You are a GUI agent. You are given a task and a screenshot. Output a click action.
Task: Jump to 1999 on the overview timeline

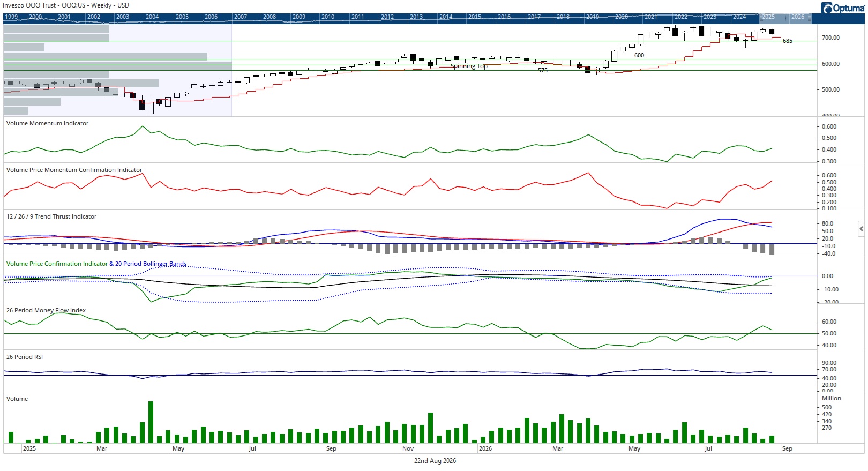click(11, 17)
